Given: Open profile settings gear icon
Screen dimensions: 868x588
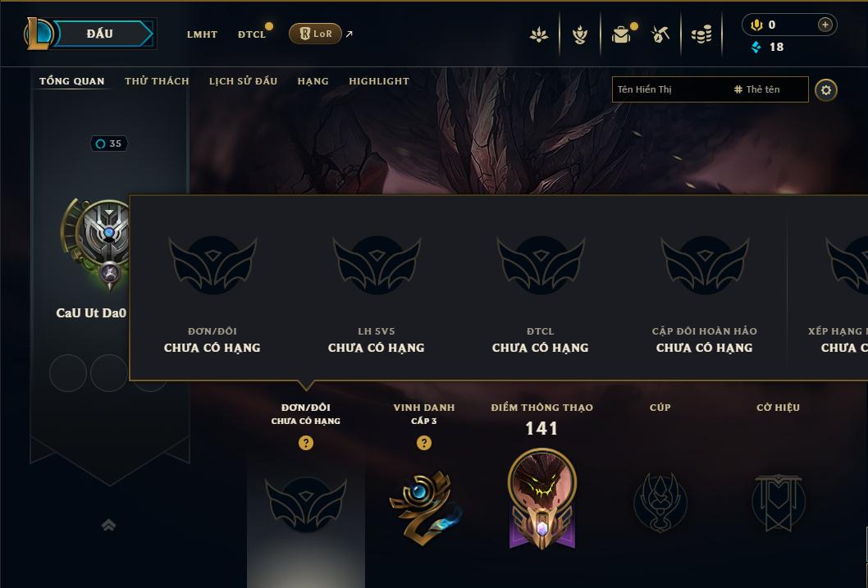Looking at the screenshot, I should [x=826, y=90].
